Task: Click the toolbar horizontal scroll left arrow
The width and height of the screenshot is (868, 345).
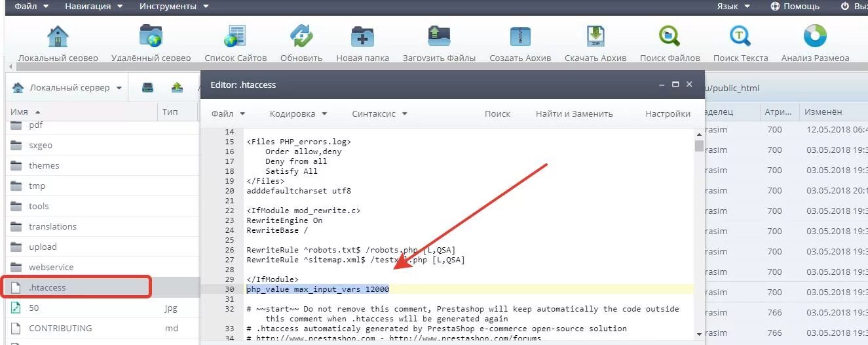Action: [x=10, y=66]
